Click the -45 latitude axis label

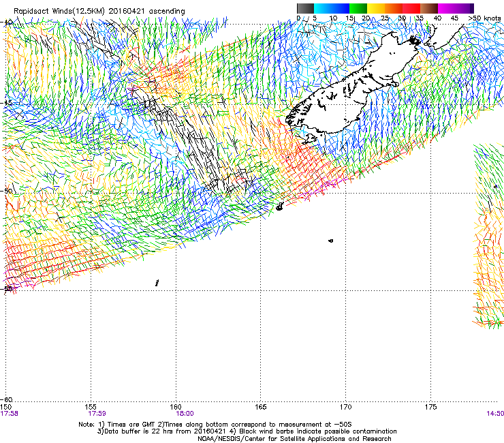[7, 103]
